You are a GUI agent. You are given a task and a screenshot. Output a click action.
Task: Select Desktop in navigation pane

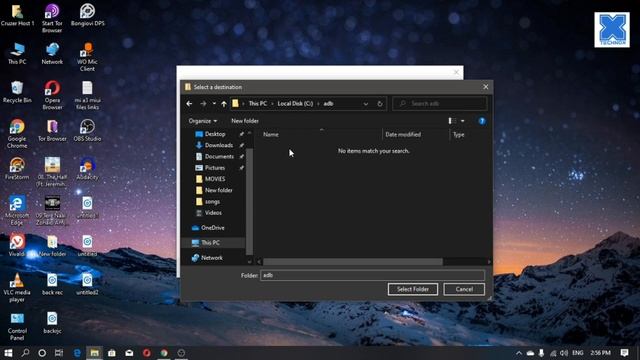point(215,134)
